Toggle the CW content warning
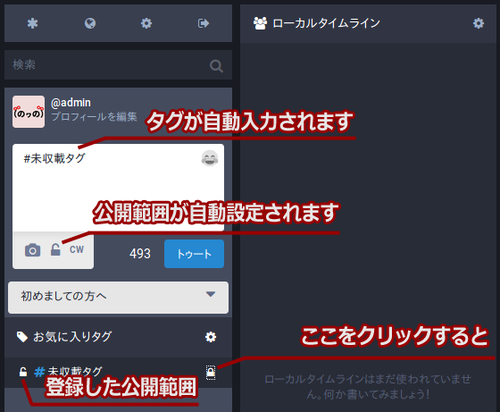Screen dimensions: 500x412 coord(77,250)
